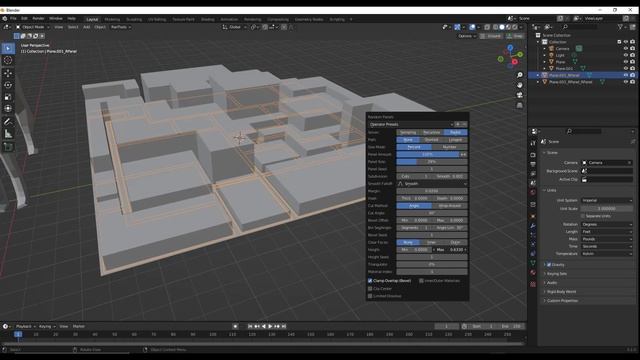Screen dimensions: 640x360
Task: Open the Length Feet dropdown
Action: click(x=607, y=232)
